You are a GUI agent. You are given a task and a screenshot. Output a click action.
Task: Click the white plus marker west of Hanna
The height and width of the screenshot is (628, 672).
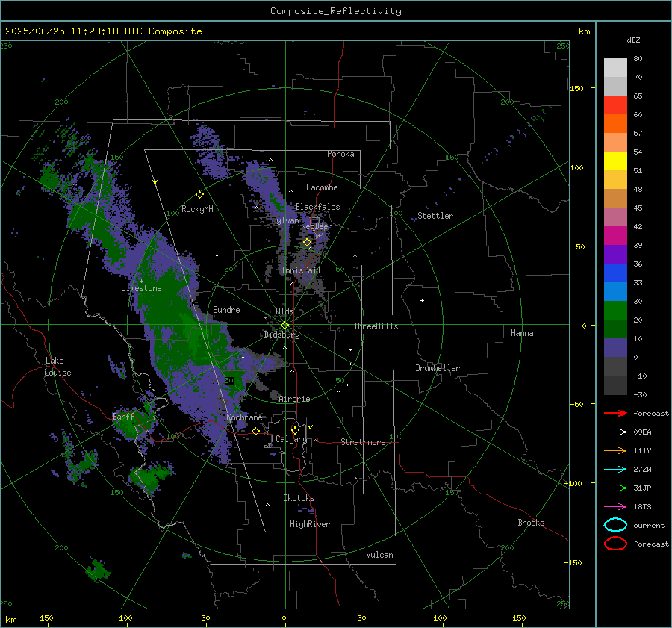tap(422, 300)
